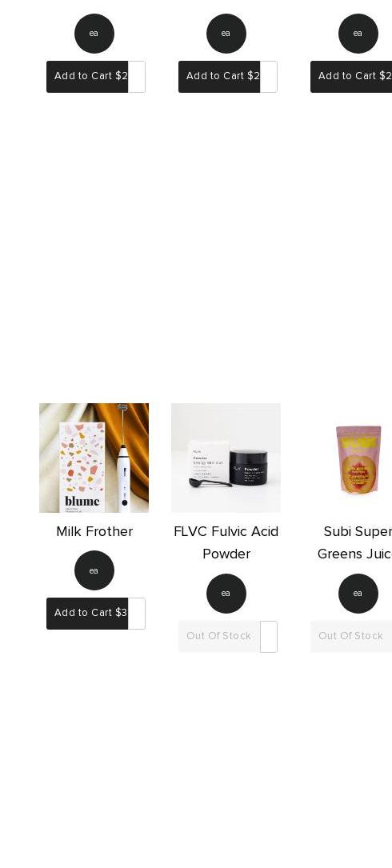This screenshot has width=392, height=868.
Task: Click leftmost Add to Cart in top row
Action: (87, 76)
